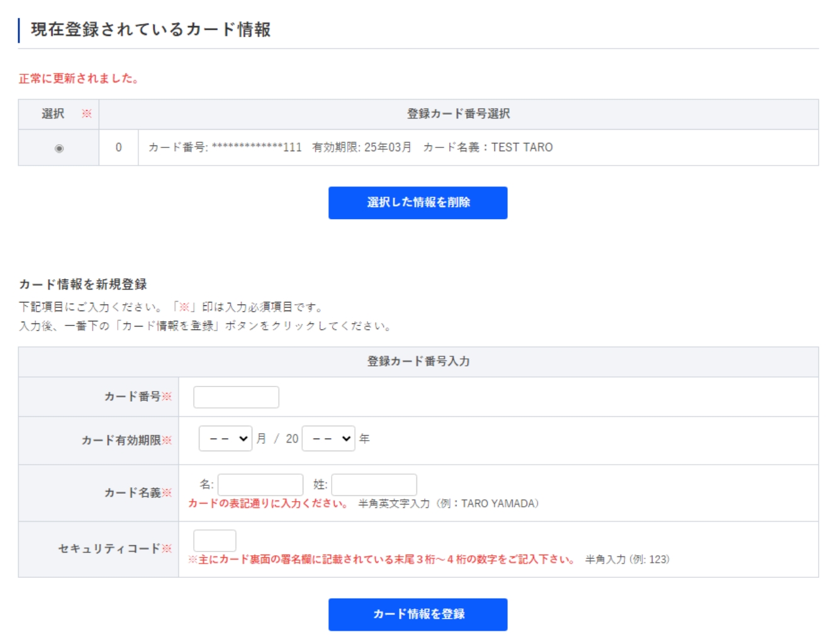
Task: Click the 選択 column header
Action: pos(53,114)
